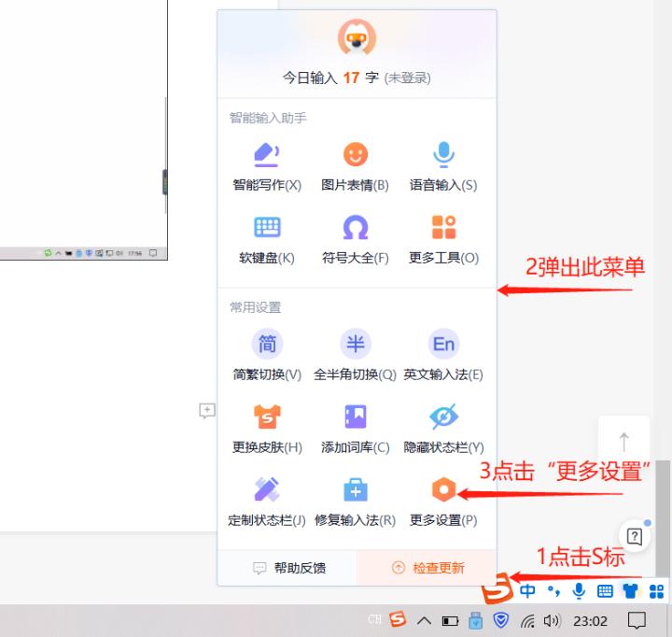Click the scroll-to-top arrow button

[624, 442]
